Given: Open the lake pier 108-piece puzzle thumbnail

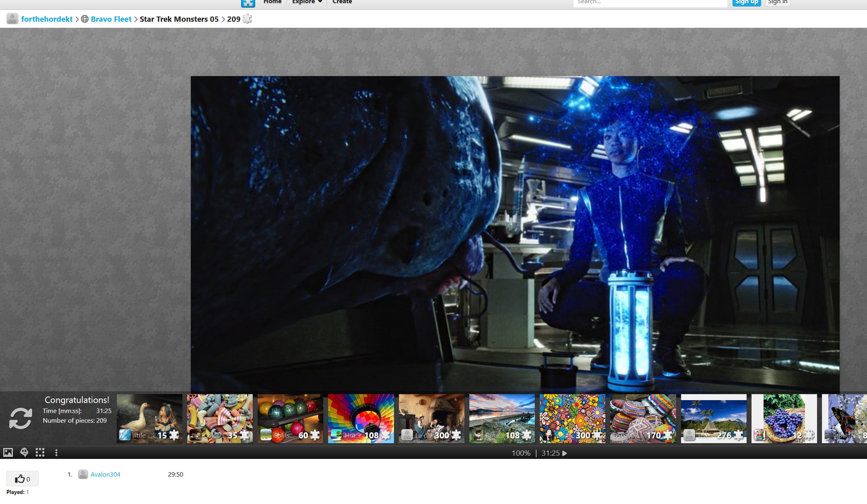Looking at the screenshot, I should pyautogui.click(x=502, y=419).
